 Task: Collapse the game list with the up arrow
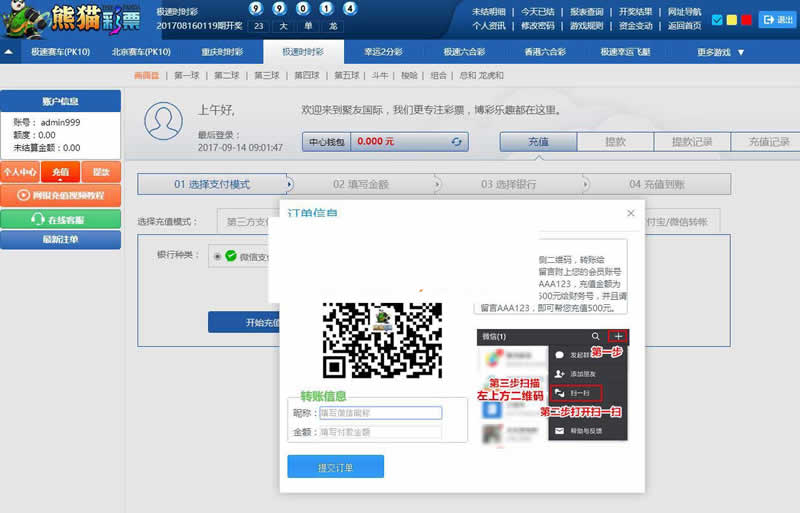pos(9,52)
